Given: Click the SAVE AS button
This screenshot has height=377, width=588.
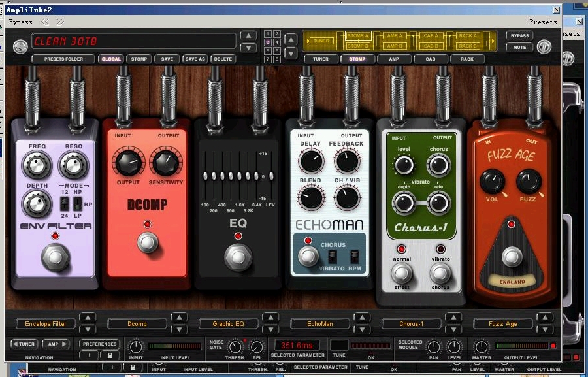Looking at the screenshot, I should tap(195, 59).
